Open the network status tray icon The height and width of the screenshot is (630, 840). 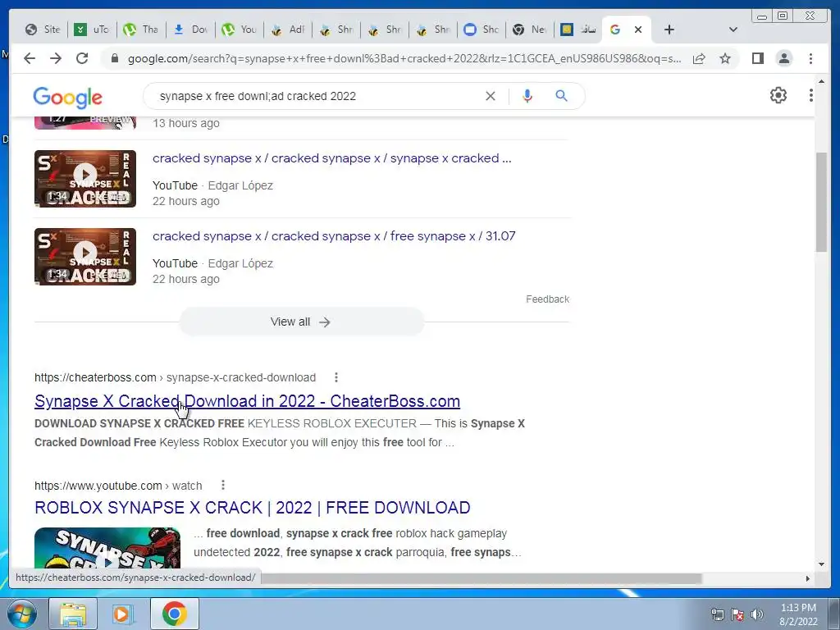717,614
